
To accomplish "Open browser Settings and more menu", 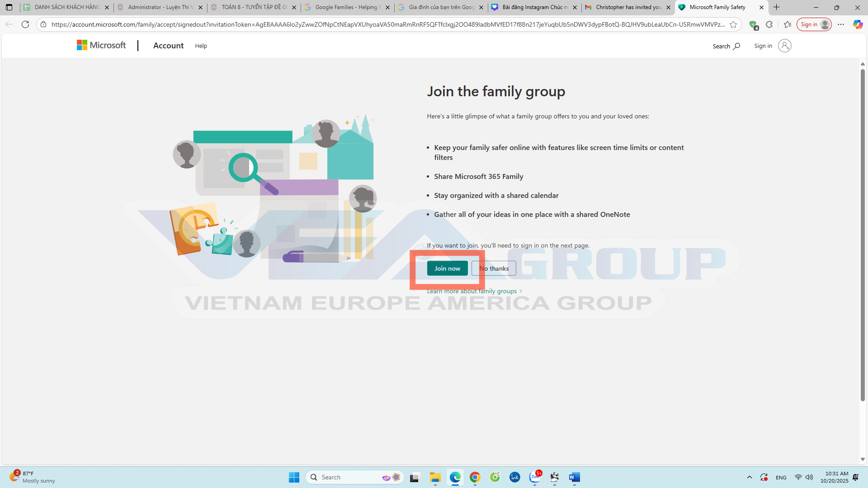I will point(841,24).
